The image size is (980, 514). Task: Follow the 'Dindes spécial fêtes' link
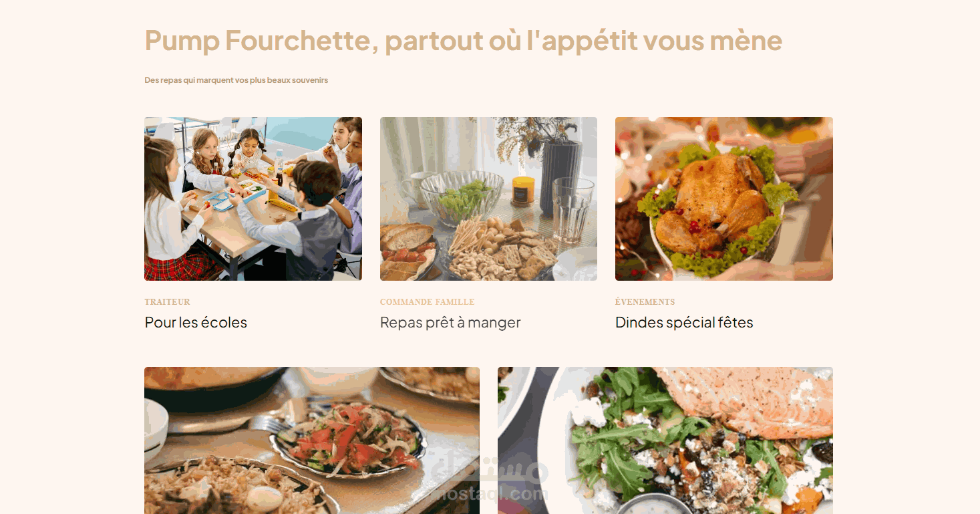click(x=684, y=322)
